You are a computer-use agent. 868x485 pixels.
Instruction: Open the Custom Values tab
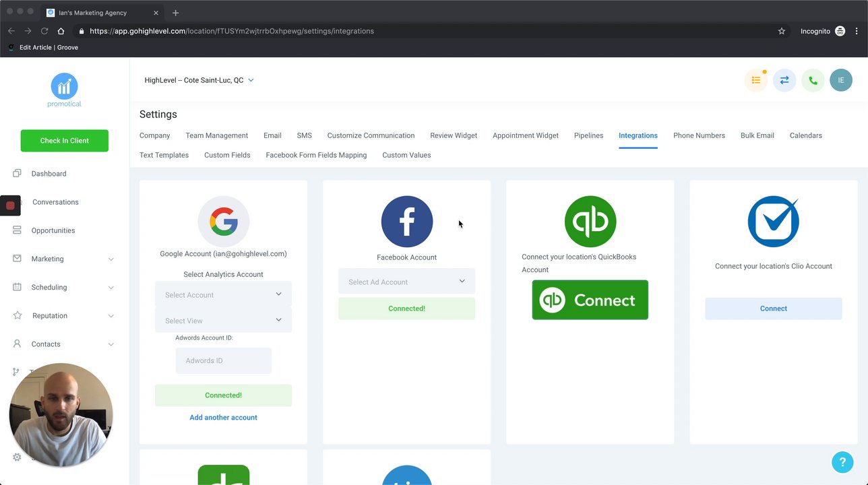point(406,155)
